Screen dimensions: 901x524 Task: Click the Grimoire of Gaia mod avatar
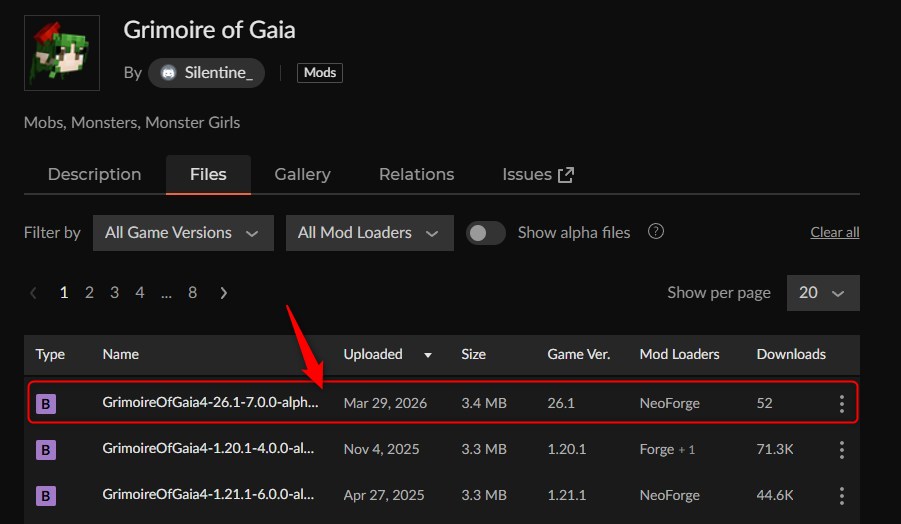click(x=61, y=53)
